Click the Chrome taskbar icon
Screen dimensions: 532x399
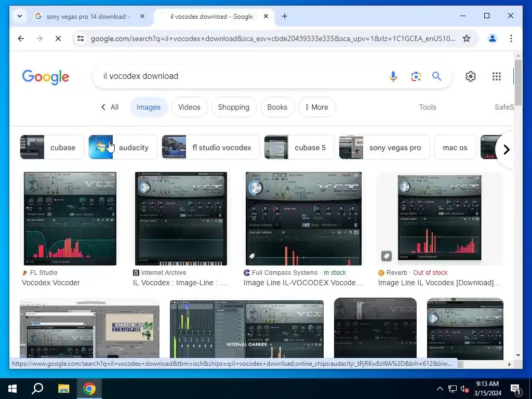tap(89, 389)
